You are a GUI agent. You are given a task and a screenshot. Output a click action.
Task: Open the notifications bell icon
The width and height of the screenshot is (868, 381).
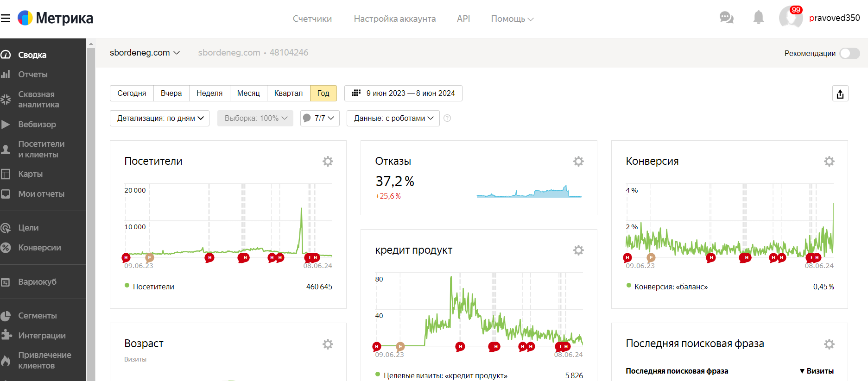point(759,18)
